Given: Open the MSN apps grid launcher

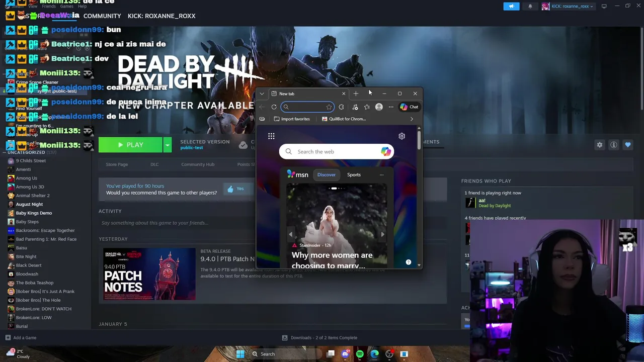Looking at the screenshot, I should [x=271, y=136].
